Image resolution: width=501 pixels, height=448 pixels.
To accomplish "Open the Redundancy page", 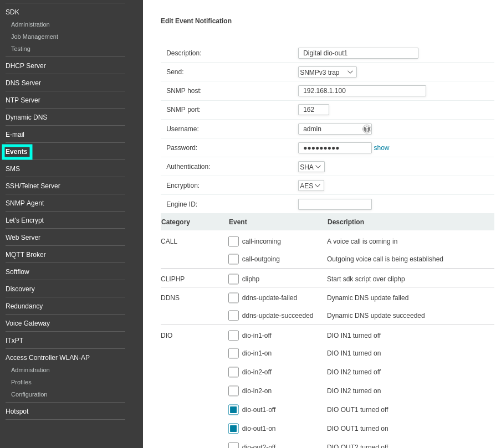I will (x=24, y=306).
